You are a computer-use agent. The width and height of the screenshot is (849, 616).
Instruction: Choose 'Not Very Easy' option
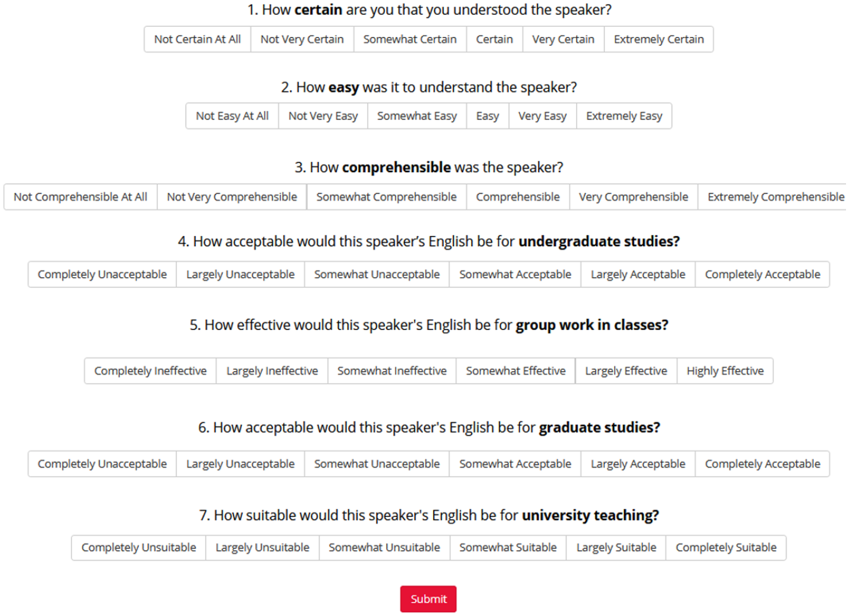[x=323, y=116]
